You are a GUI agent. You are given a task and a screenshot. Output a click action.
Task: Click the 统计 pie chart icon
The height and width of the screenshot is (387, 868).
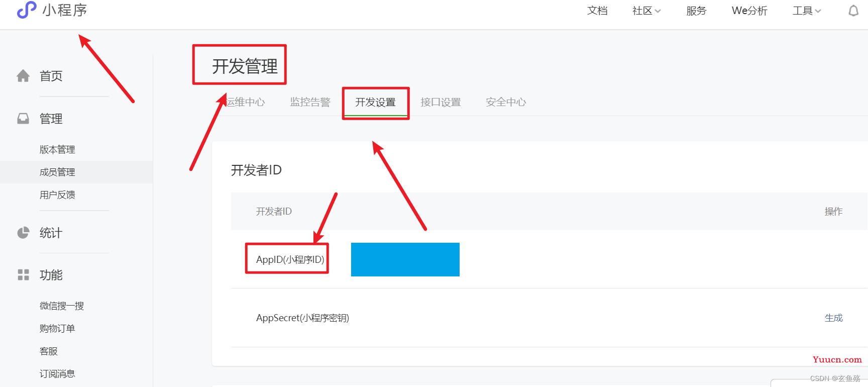click(x=23, y=233)
